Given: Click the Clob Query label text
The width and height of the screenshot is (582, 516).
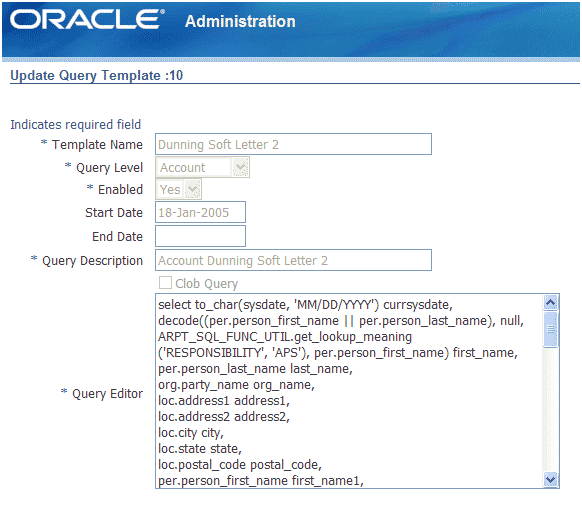Looking at the screenshot, I should coord(206,284).
